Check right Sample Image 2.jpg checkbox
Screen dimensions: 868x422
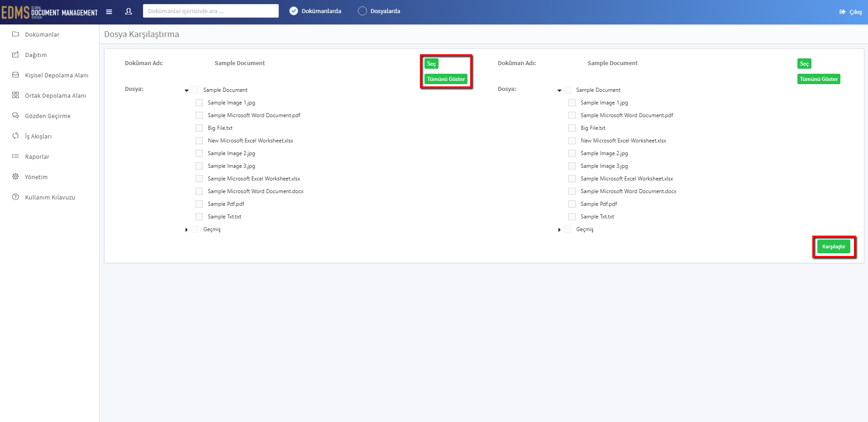(x=572, y=153)
